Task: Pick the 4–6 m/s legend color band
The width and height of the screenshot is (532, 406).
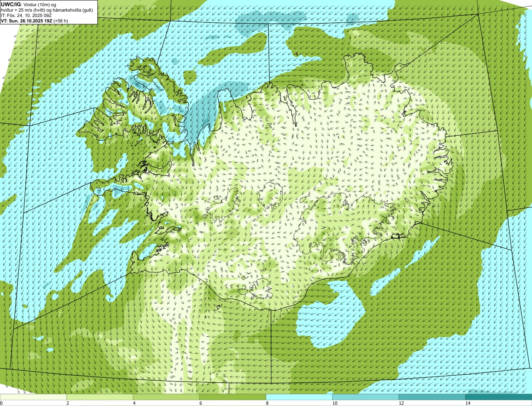Action: pos(166,397)
